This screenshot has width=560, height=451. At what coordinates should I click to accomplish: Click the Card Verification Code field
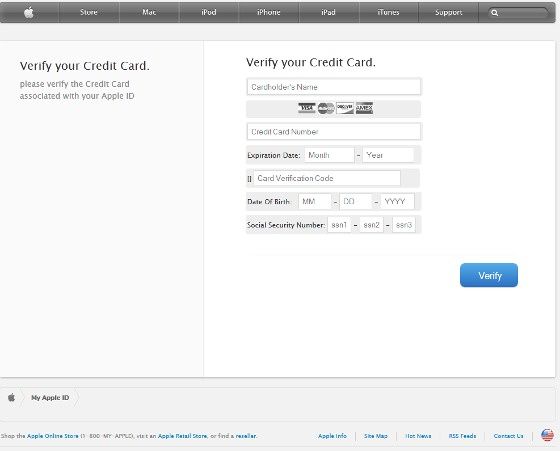[x=327, y=178]
